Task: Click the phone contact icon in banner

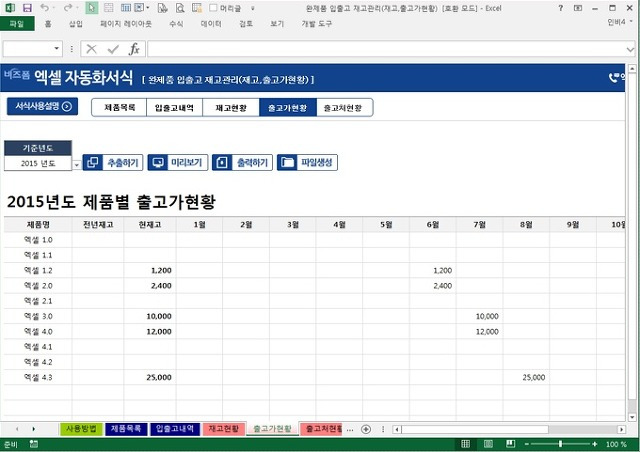Action: (x=615, y=78)
